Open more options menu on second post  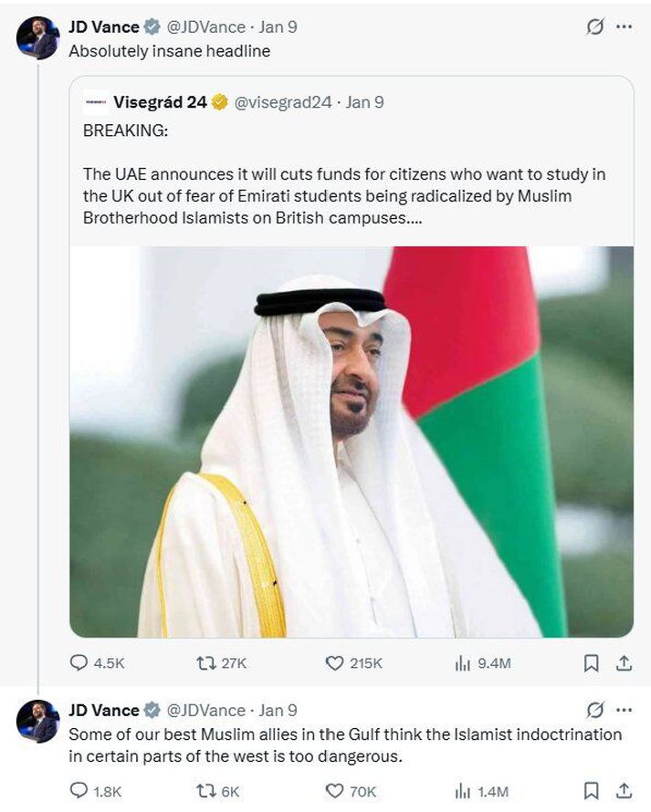[624, 710]
